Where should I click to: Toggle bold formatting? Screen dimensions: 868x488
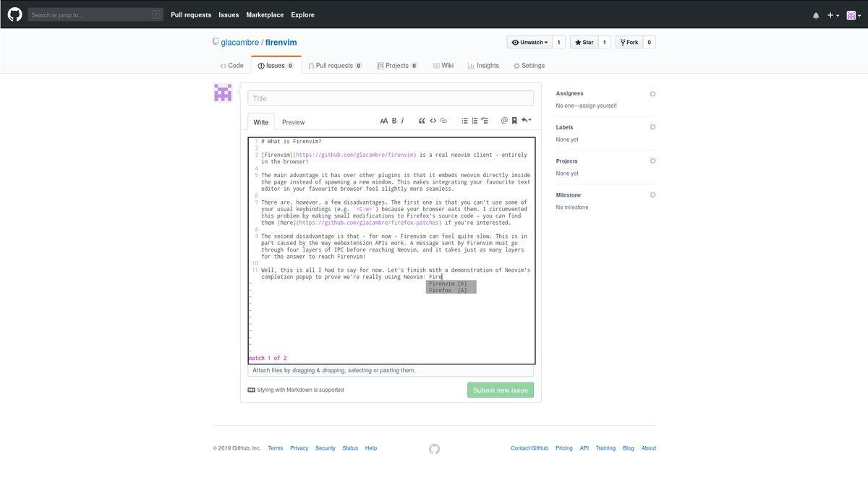click(394, 121)
